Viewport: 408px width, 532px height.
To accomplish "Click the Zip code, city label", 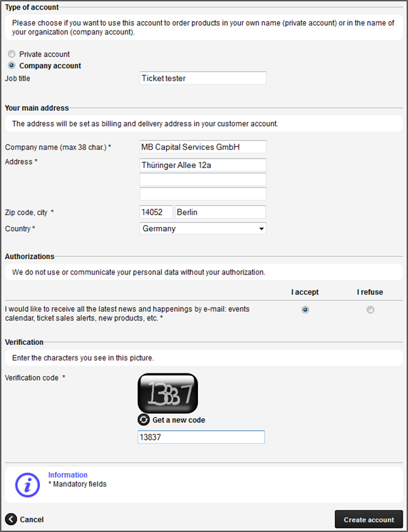I will click(29, 212).
